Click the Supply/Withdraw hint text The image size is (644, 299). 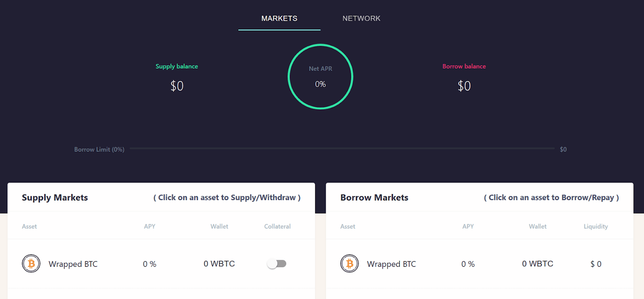coord(227,197)
